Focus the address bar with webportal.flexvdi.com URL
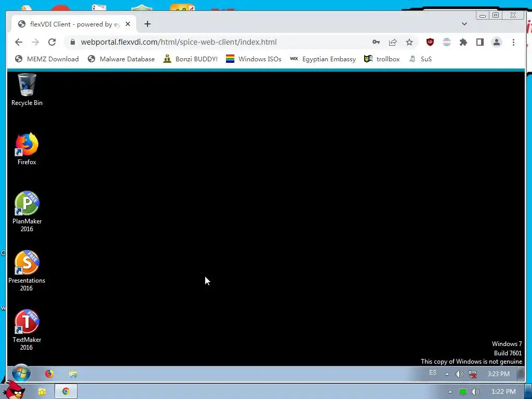This screenshot has height=399, width=532. pos(179,42)
